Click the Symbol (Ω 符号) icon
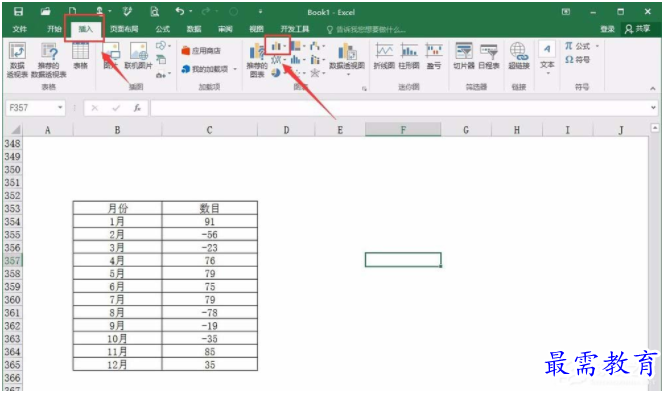Viewport: 666px width, 395px height. [x=577, y=60]
